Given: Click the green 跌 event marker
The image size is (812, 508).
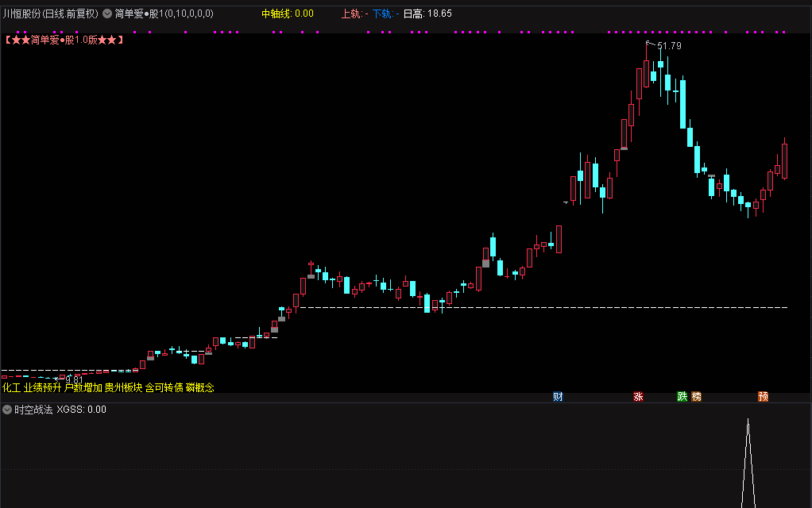Looking at the screenshot, I should pos(682,397).
